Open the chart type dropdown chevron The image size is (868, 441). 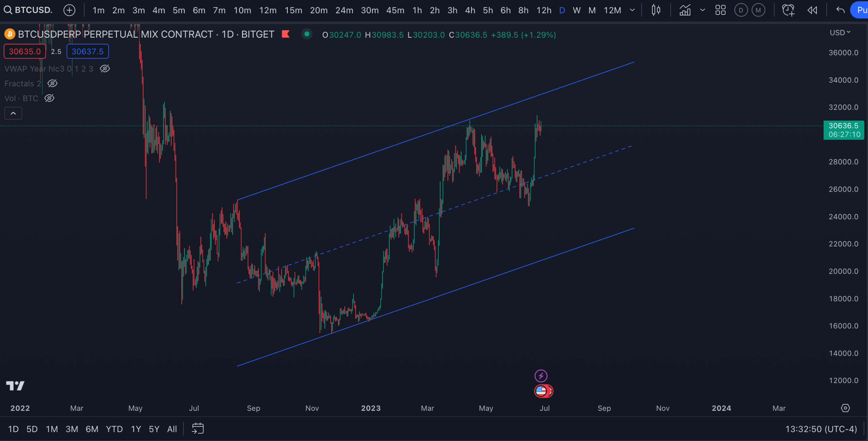[702, 10]
